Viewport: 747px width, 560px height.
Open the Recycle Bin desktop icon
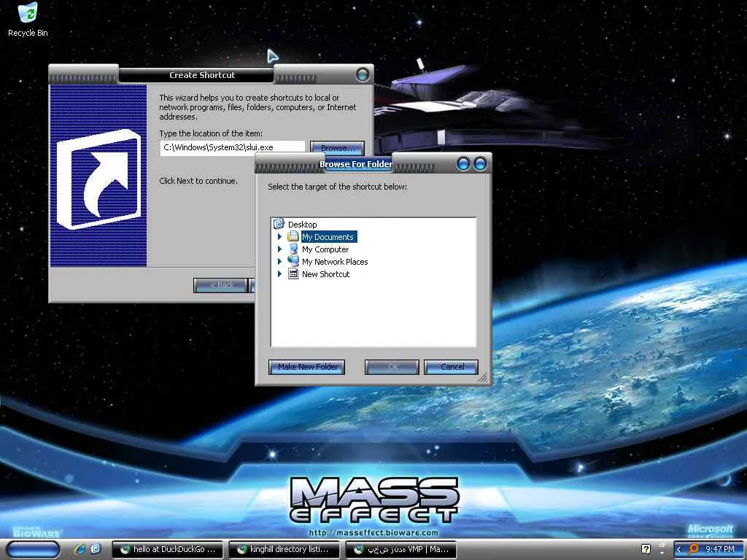pos(28,20)
